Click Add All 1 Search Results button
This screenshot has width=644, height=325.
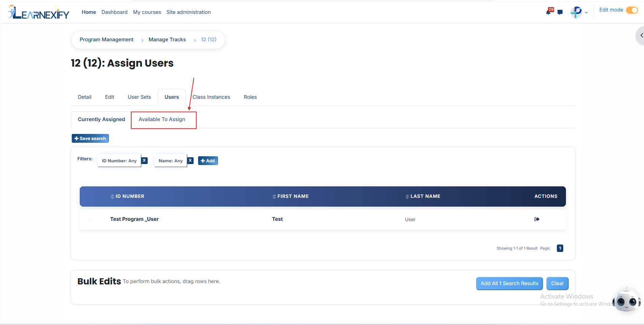tap(509, 283)
